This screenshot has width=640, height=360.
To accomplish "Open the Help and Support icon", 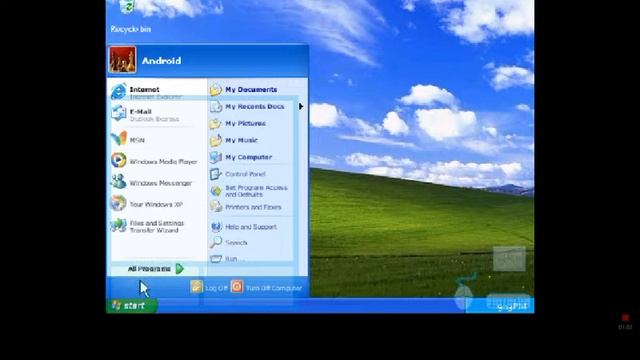I will point(216,227).
